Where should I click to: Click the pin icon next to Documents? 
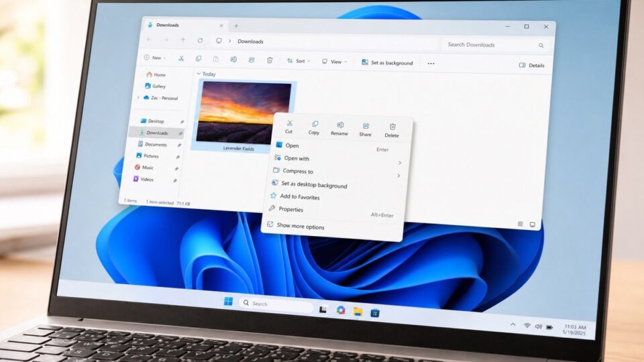pyautogui.click(x=179, y=145)
